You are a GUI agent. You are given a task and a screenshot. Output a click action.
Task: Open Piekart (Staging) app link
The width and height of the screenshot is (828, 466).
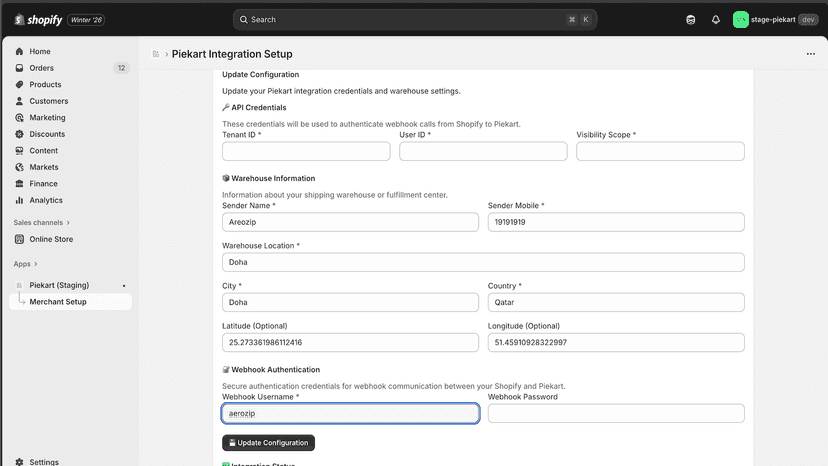pyautogui.click(x=59, y=285)
